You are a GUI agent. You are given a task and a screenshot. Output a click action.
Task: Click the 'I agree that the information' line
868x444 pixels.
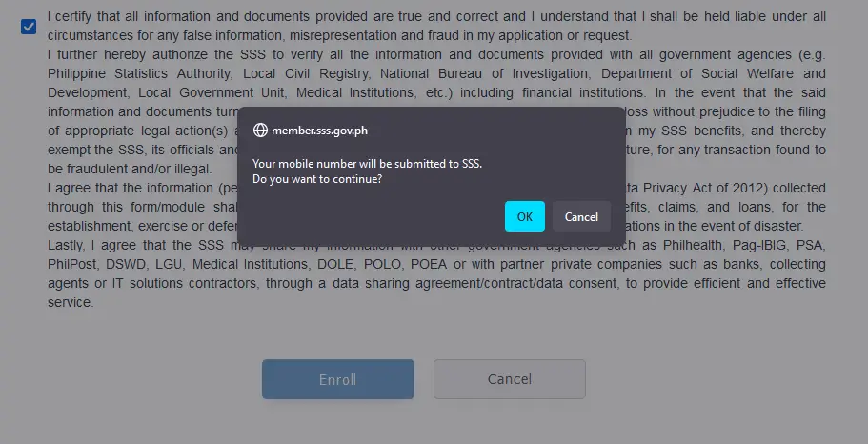click(x=142, y=188)
